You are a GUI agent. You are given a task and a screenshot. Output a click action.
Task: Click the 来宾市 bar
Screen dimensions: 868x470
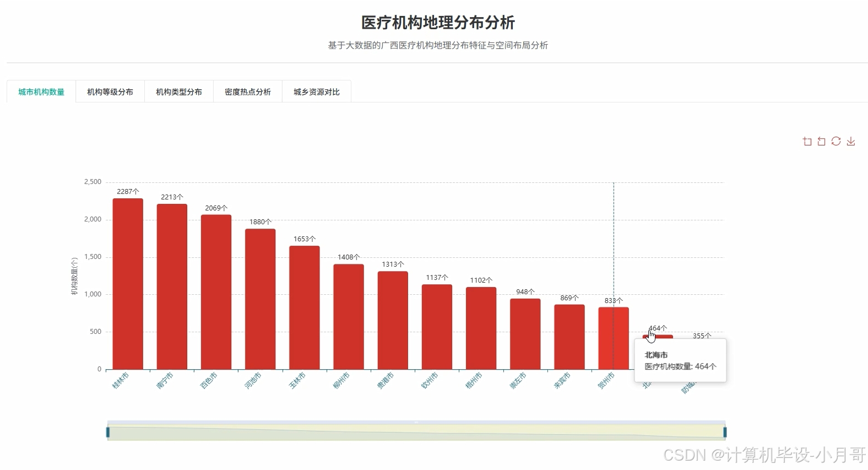point(569,337)
